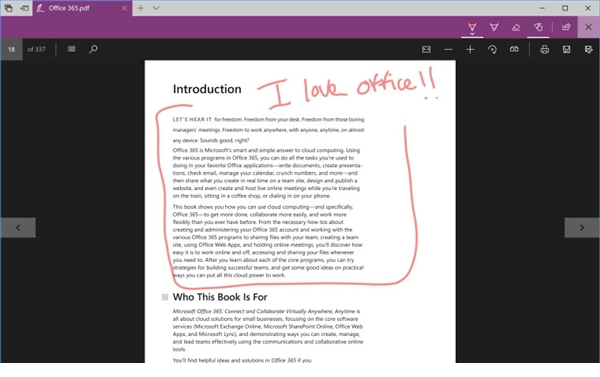
Task: Minimize the Edge window
Action: point(542,8)
